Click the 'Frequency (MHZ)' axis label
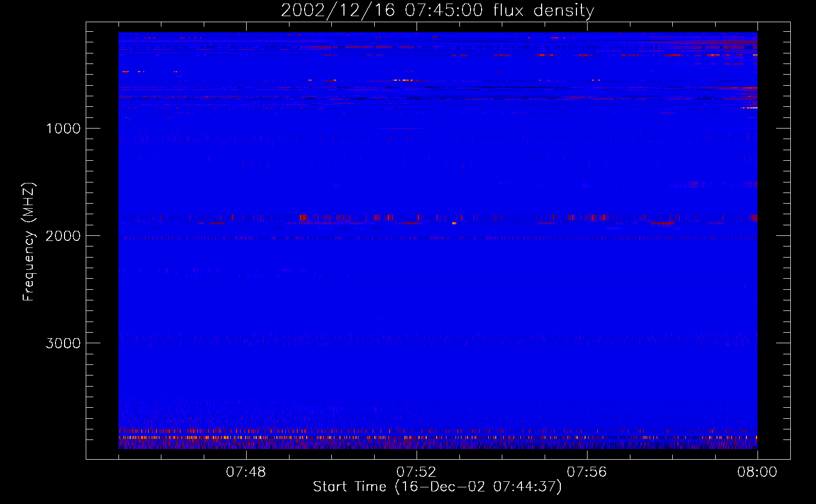816x504 pixels. (29, 242)
